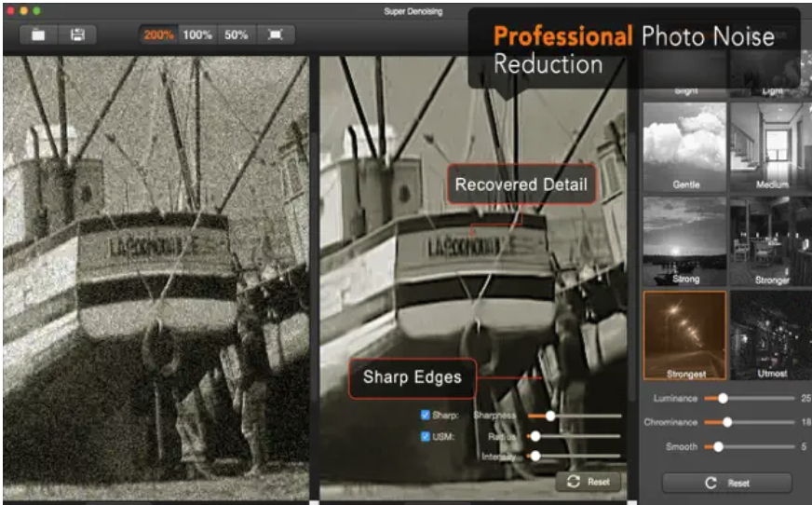This screenshot has height=505, width=812.
Task: Set zoom to 200%
Action: [x=158, y=34]
